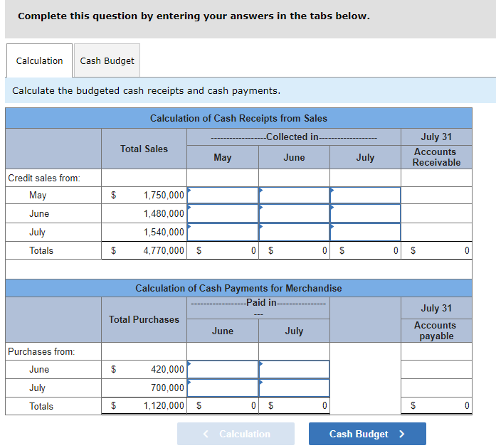496x448 pixels.
Task: Select July credit sales collected in June field
Action: [x=294, y=232]
